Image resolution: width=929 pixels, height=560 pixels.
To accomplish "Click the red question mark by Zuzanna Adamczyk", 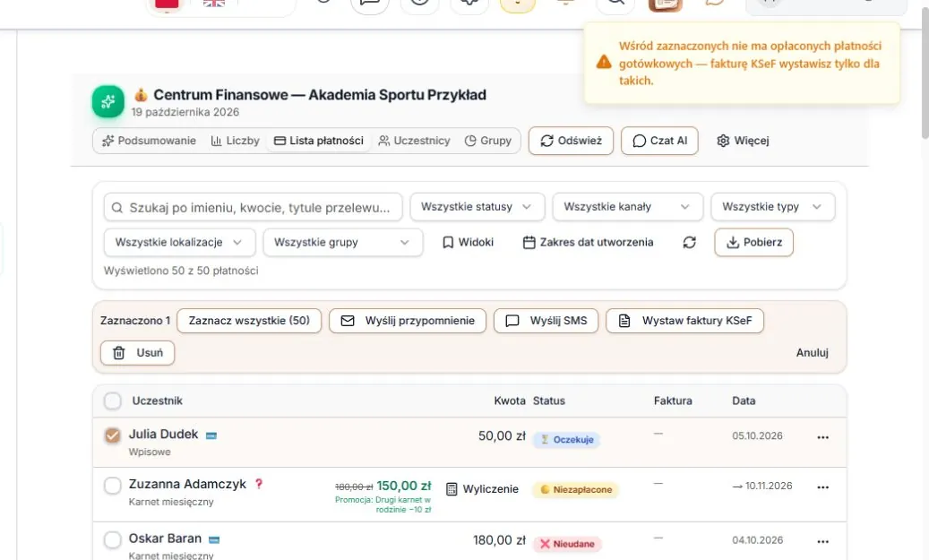I will 259,484.
